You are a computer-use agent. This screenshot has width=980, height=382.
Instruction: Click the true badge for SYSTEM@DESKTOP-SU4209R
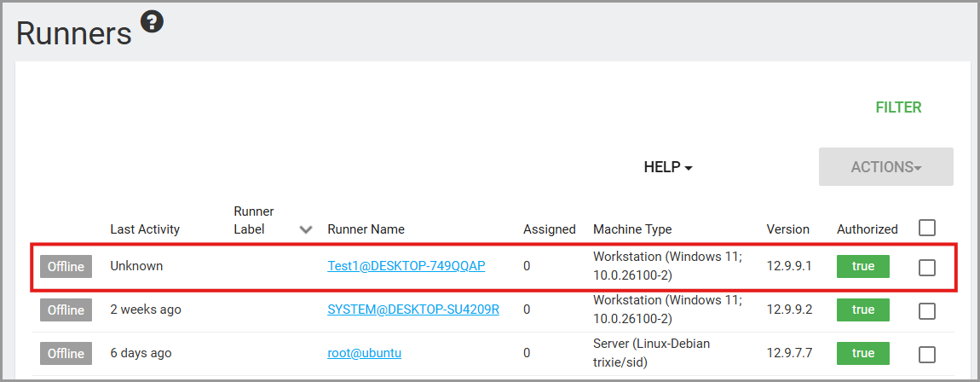(x=863, y=310)
